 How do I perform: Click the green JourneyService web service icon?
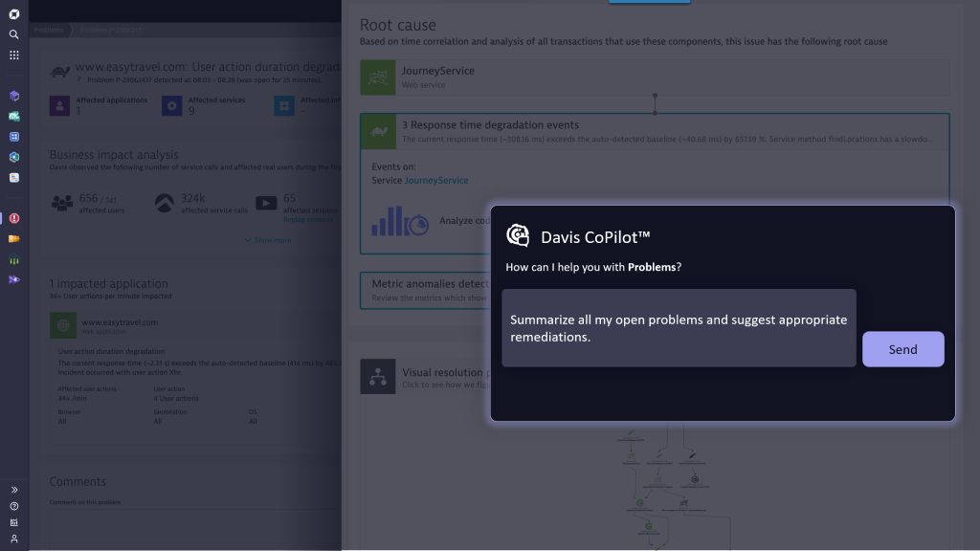377,76
